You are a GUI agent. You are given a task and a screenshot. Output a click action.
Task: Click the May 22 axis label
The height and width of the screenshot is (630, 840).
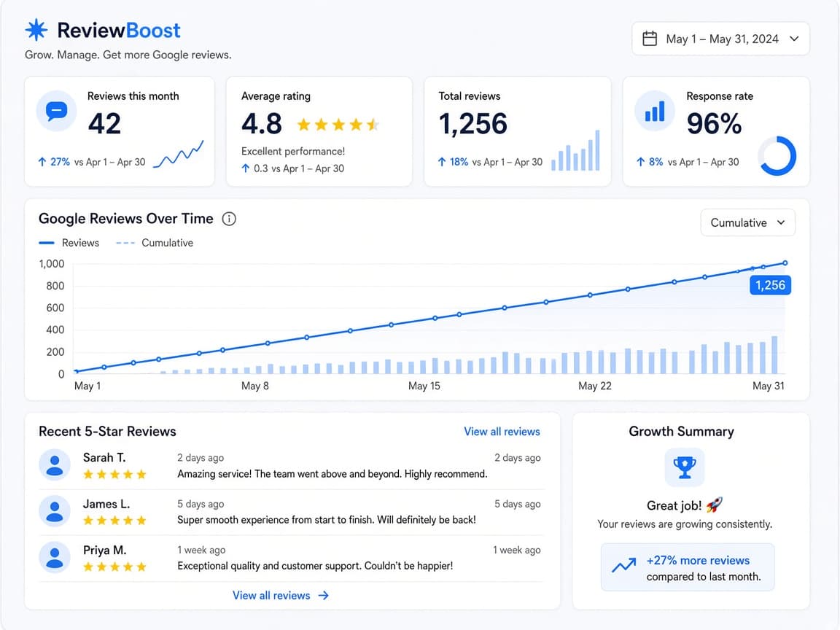tap(595, 386)
